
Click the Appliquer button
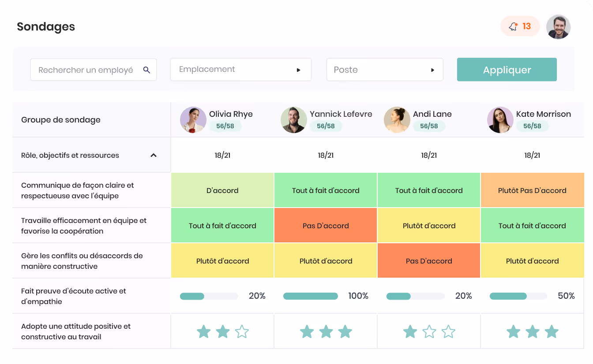(x=507, y=70)
